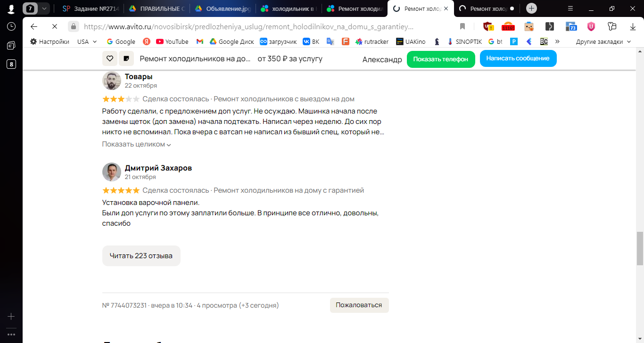Viewport: 644px width, 343px height.
Task: Open the notes panel icon in the sidebar
Action: [11, 45]
